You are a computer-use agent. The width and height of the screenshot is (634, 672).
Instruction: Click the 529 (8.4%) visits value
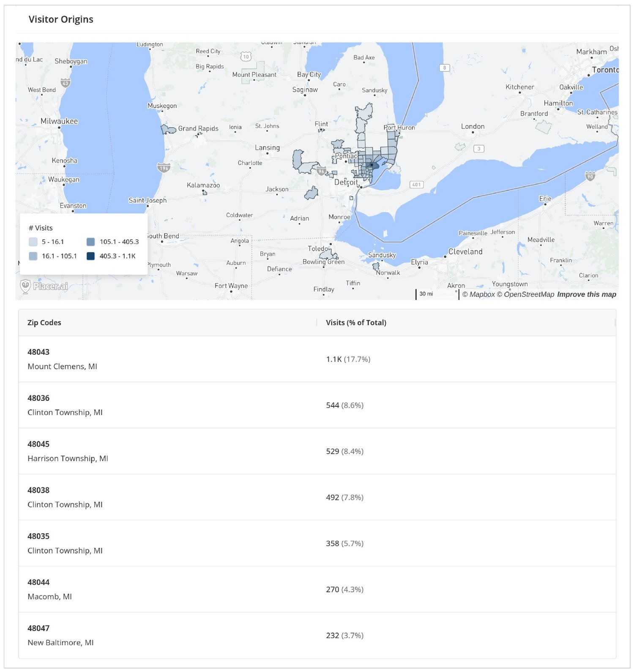[x=345, y=452]
